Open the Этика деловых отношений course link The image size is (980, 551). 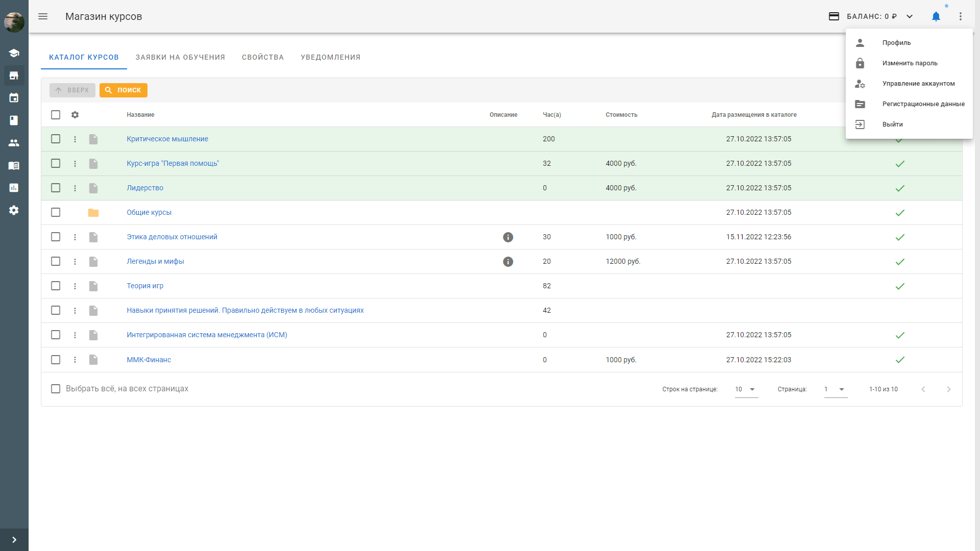click(x=172, y=237)
